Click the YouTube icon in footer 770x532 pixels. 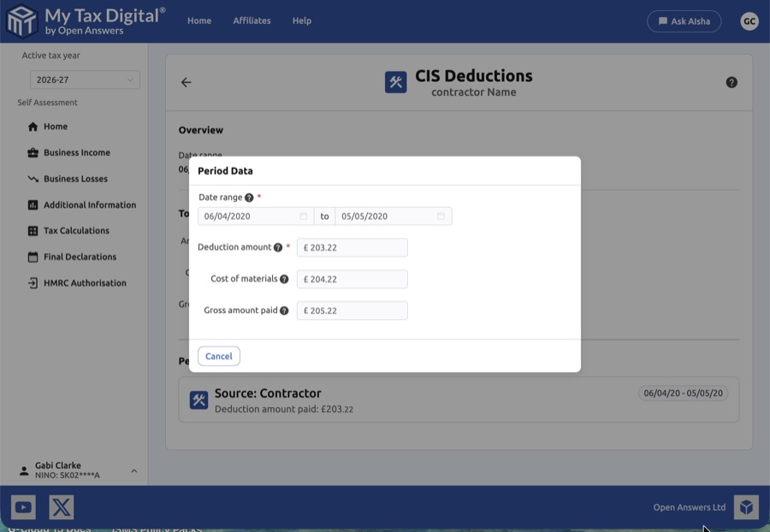pos(23,507)
